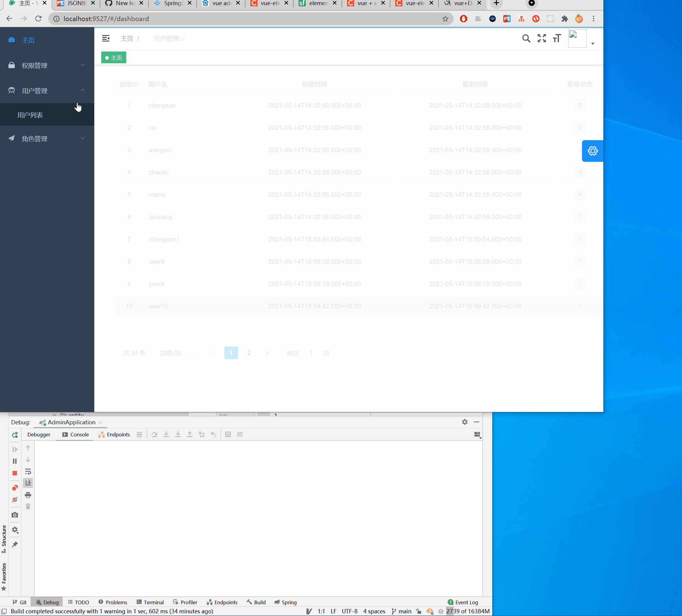Stop AdminApplication with red square
Image resolution: width=682 pixels, height=616 pixels.
click(x=15, y=473)
